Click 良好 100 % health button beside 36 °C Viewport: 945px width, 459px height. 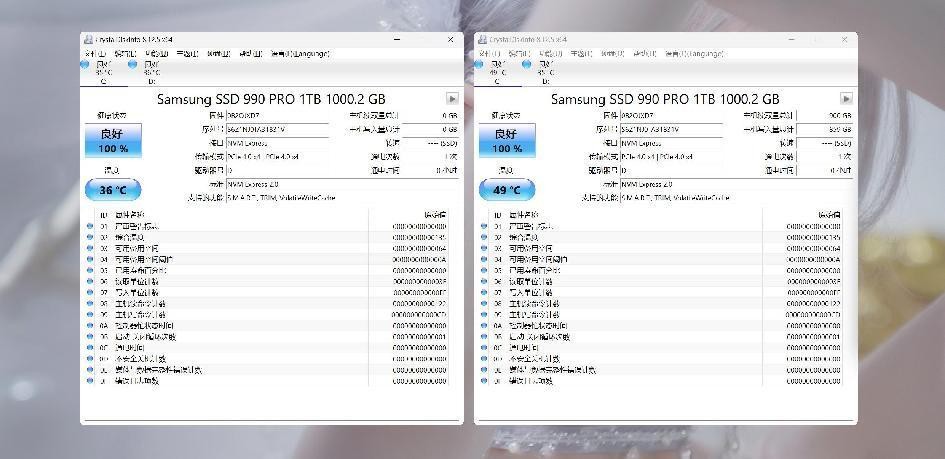click(113, 140)
